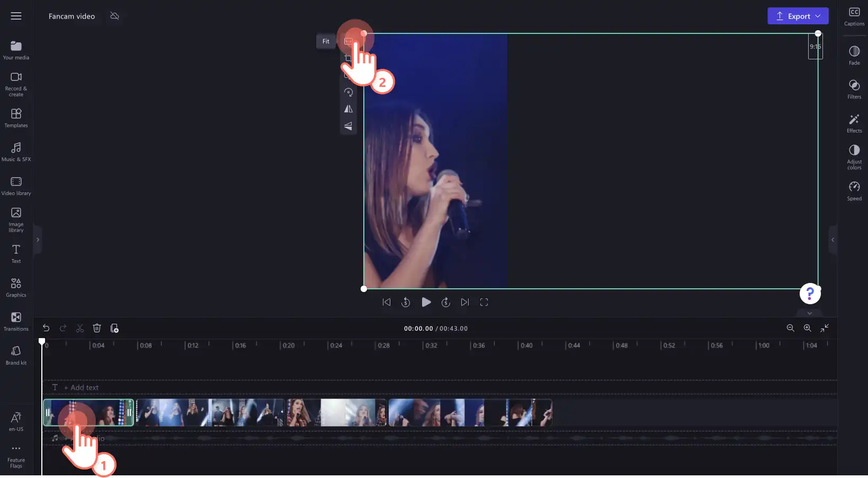Open the Captions panel
The height and width of the screenshot is (478, 868).
[x=854, y=16]
